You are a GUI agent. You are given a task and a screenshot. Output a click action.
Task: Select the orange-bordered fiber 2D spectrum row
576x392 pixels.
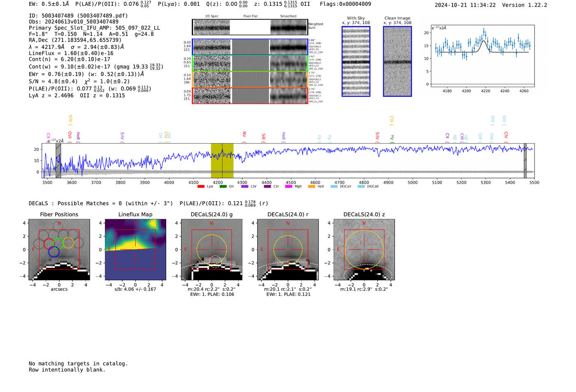pos(250,79)
